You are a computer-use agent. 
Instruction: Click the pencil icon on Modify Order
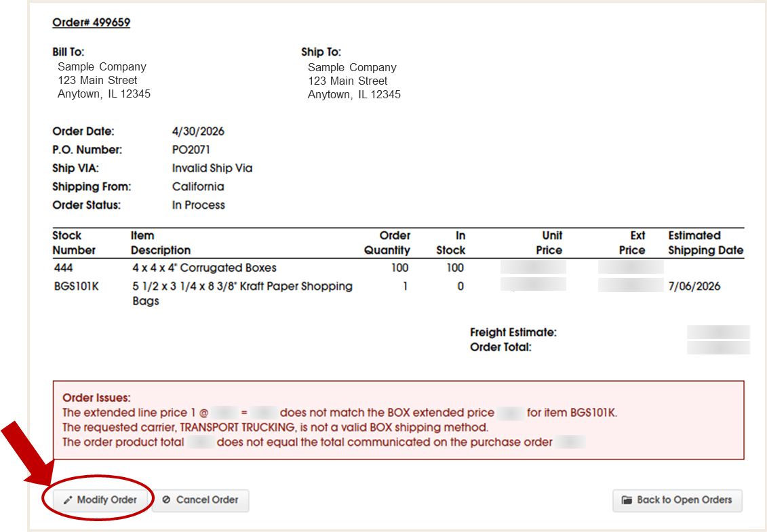(68, 500)
